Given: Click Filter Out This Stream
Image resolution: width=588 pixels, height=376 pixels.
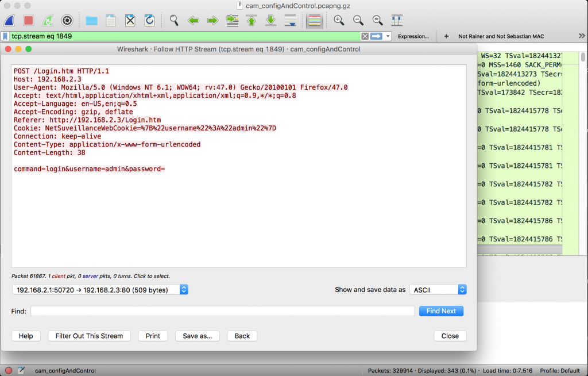Looking at the screenshot, I should pyautogui.click(x=89, y=336).
